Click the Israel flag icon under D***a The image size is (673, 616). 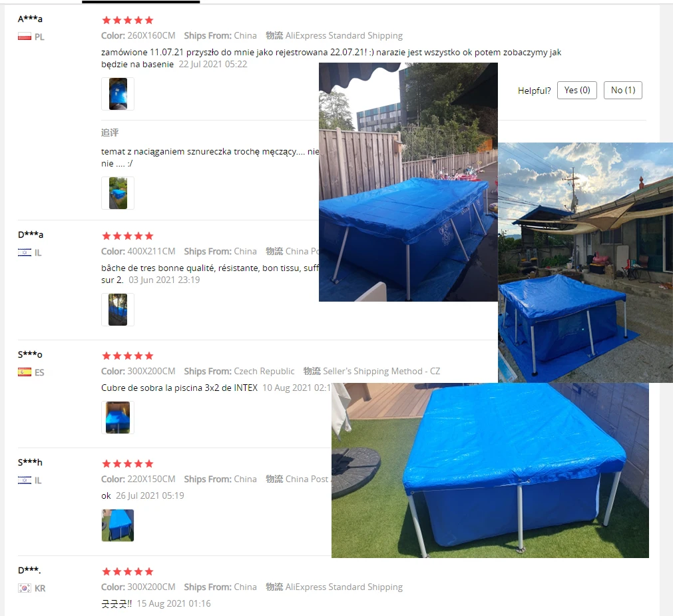tap(25, 252)
